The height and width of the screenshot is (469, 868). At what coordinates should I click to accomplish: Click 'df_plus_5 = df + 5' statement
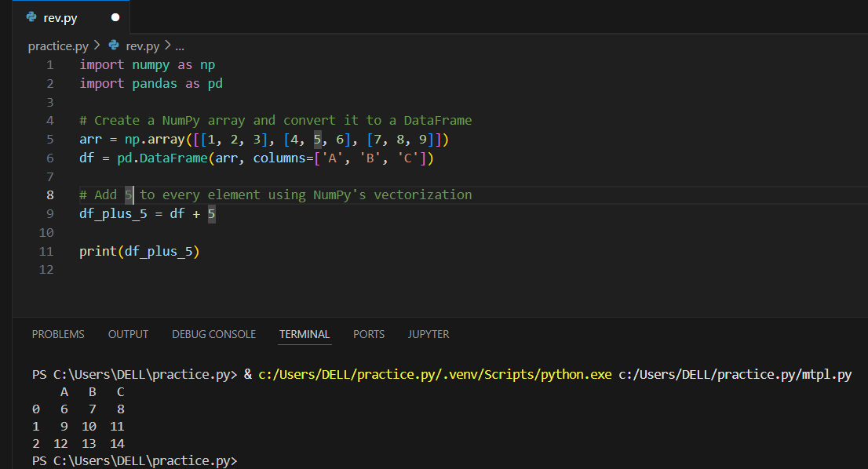click(x=148, y=214)
